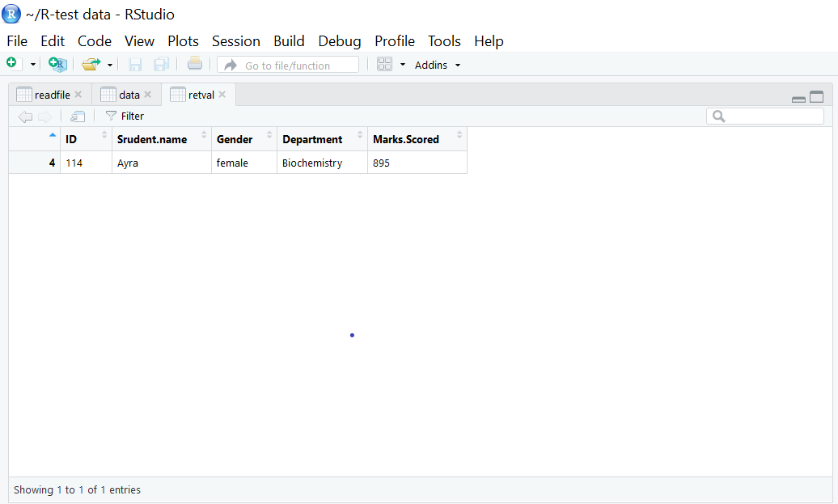Viewport: 838px width, 504px height.
Task: Click the open file folder icon
Action: coord(89,64)
